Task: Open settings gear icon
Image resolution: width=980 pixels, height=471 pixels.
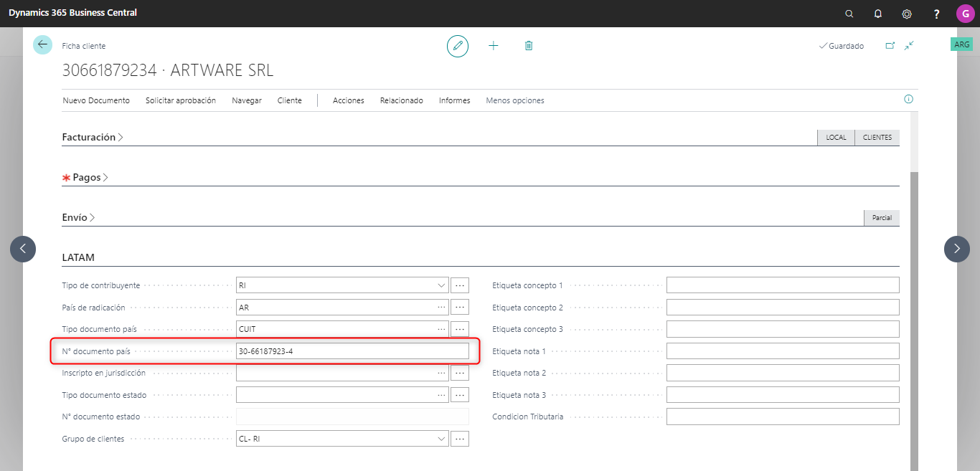Action: (x=907, y=14)
